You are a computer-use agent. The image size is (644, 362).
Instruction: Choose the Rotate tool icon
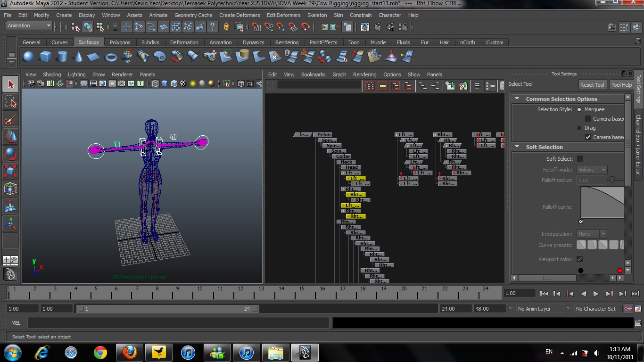[x=10, y=154]
